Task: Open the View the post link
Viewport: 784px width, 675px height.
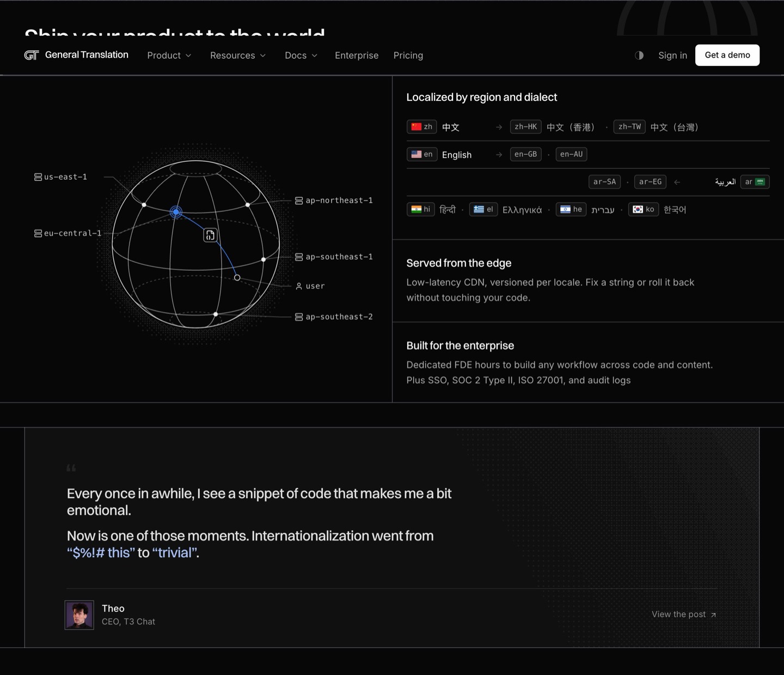Action: click(x=684, y=615)
